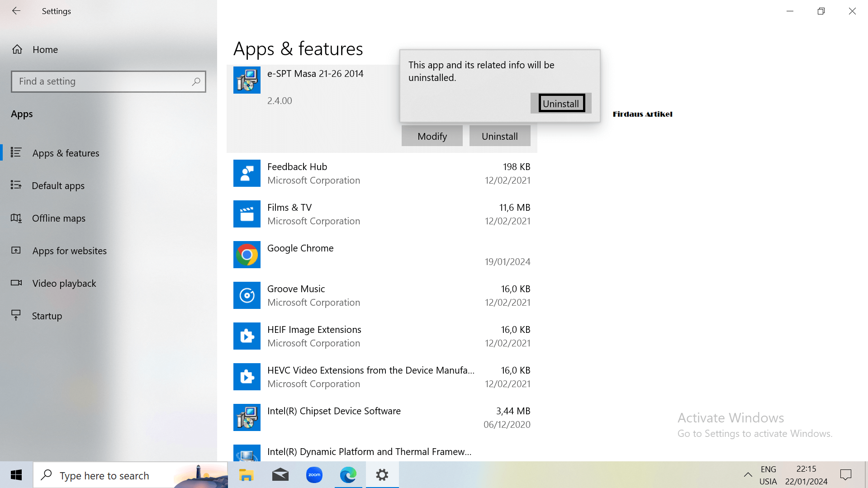The height and width of the screenshot is (488, 868).
Task: Click the Modify button for e-SPT Masa
Action: tap(432, 136)
